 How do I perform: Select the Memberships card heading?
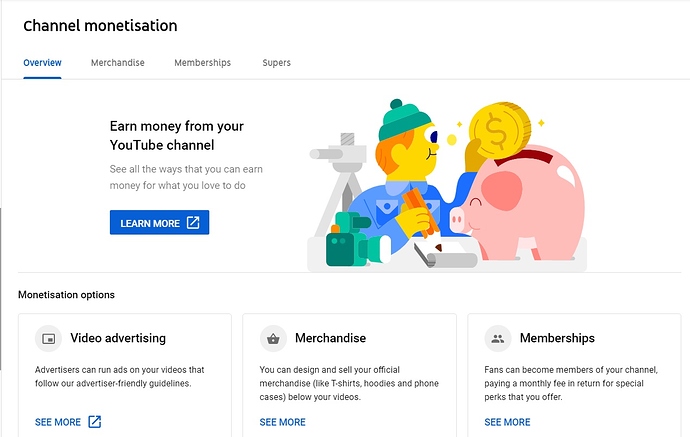[557, 338]
